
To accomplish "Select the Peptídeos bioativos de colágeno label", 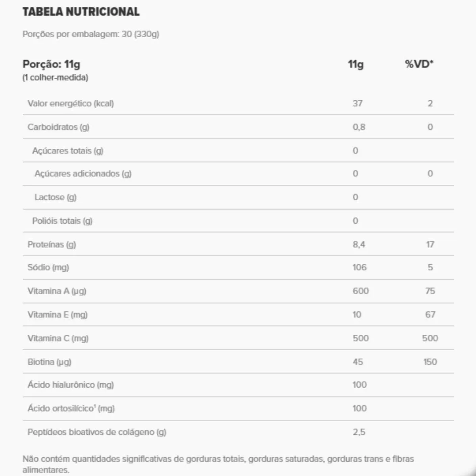I will click(97, 432).
